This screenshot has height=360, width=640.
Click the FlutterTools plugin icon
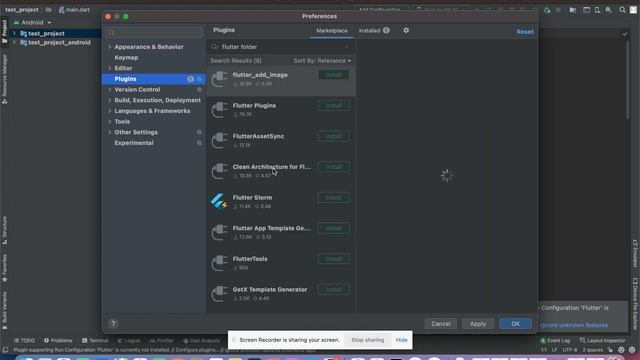click(219, 263)
